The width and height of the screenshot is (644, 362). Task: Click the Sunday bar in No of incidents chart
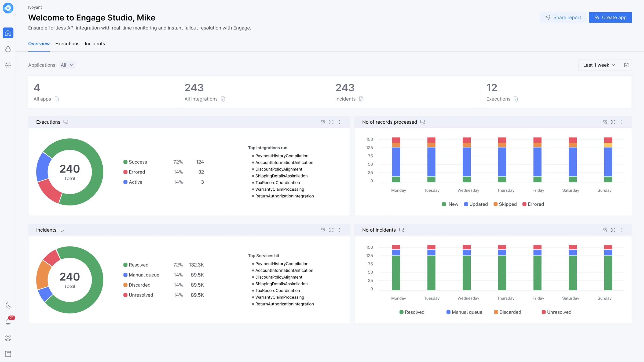(608, 268)
